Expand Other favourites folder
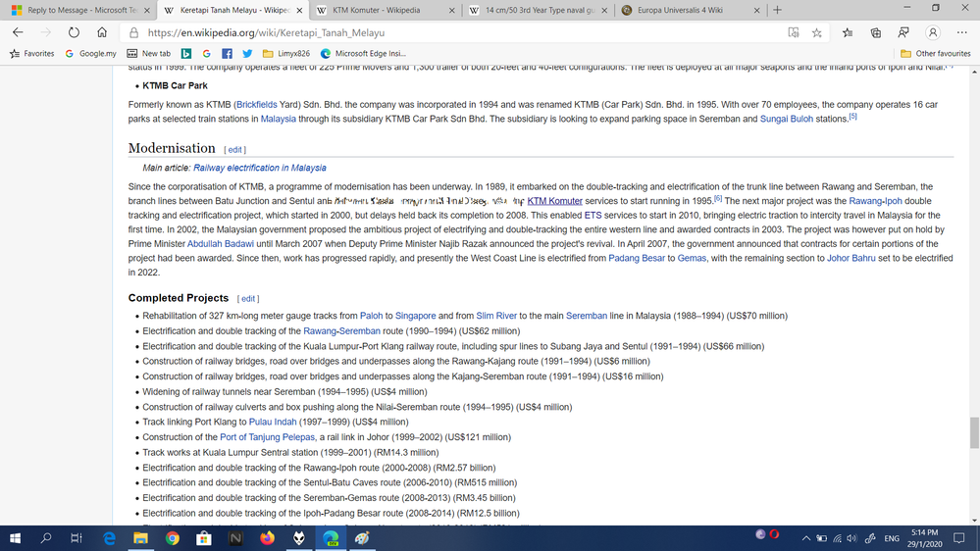Screen dimensions: 980x551 [936, 54]
